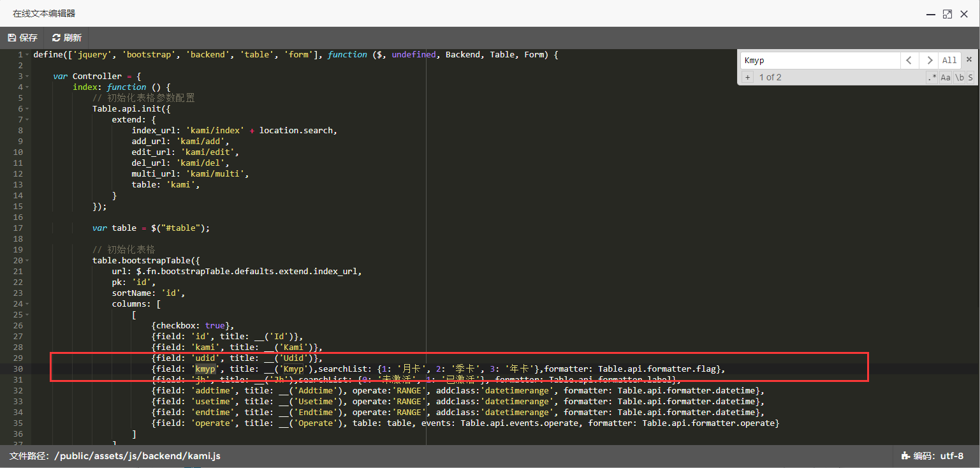Click the search input containing Kmyp

pos(819,61)
